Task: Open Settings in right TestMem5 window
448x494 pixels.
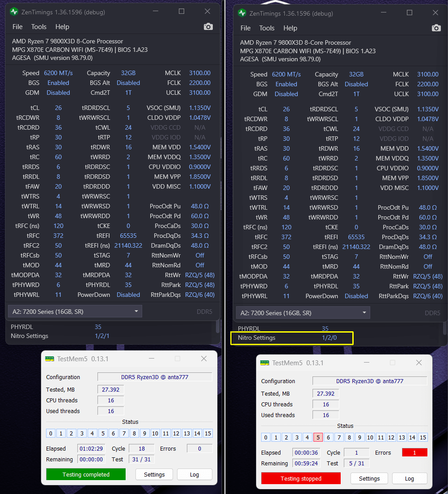Action: [x=369, y=478]
